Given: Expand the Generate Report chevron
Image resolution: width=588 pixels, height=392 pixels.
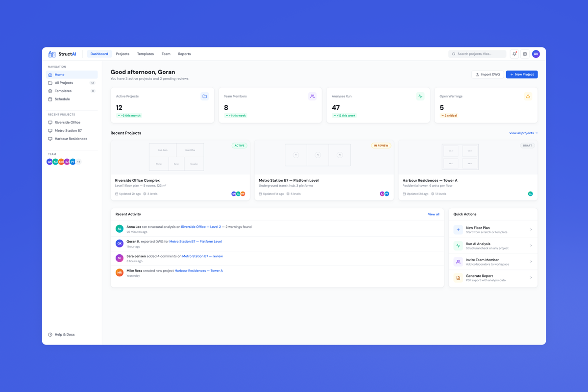Looking at the screenshot, I should (531, 278).
